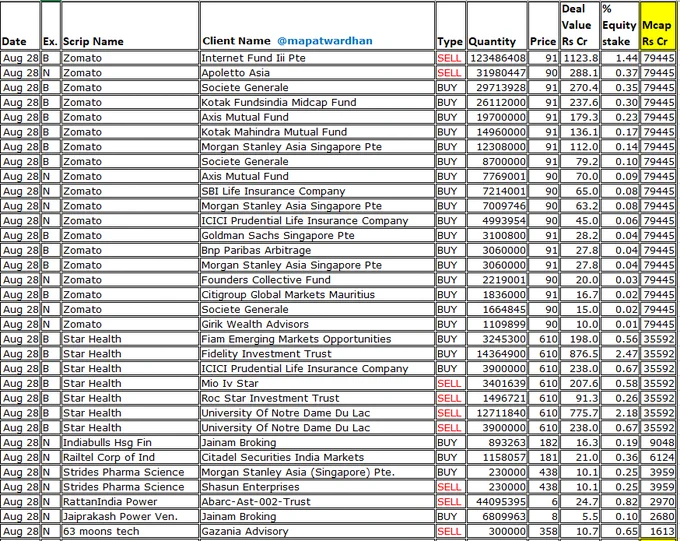
Task: Select Citigroup Global Markets Mauritius cell
Action: tap(317, 294)
